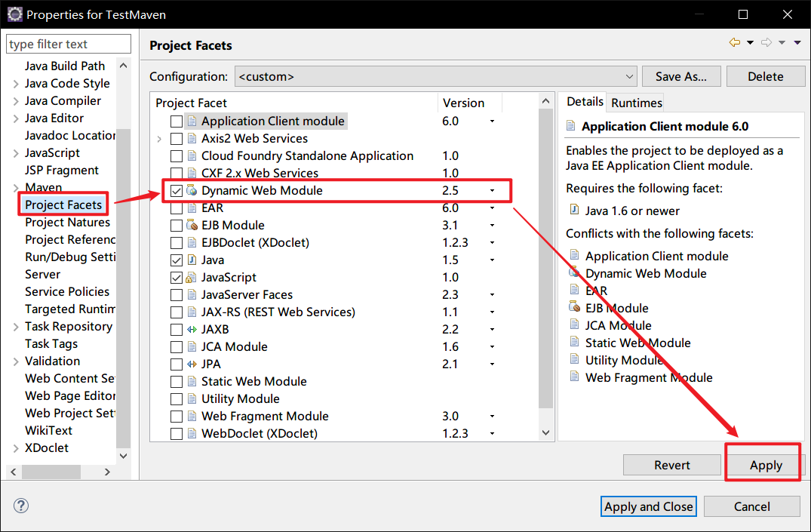Enable the JavaServer Faces facet
This screenshot has width=811, height=532.
click(x=177, y=294)
